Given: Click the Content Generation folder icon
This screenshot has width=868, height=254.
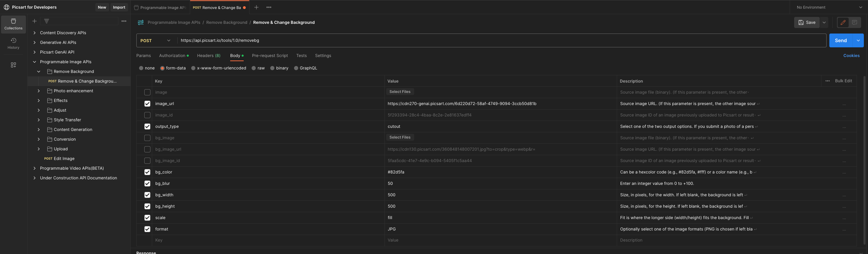Looking at the screenshot, I should 50,130.
